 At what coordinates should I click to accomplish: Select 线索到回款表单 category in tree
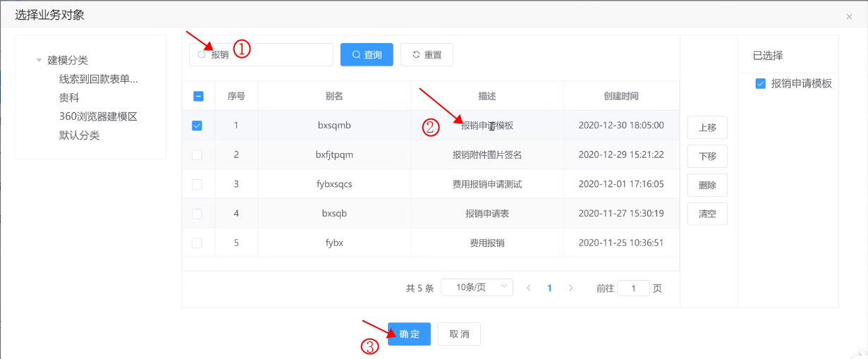(98, 79)
